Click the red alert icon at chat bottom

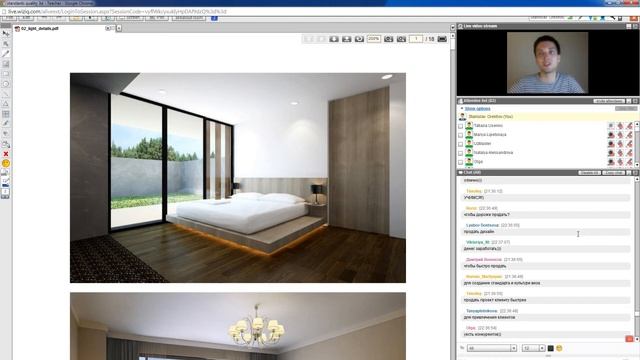coord(629,339)
